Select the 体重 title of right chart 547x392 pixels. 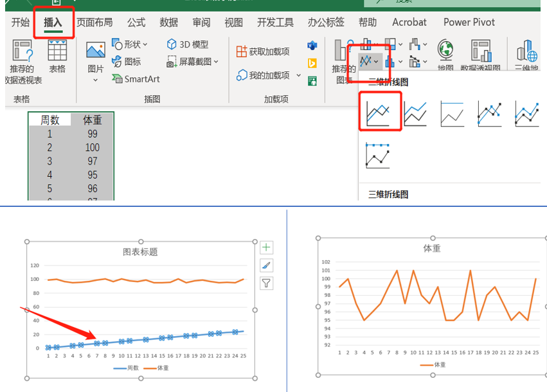pyautogui.click(x=432, y=248)
